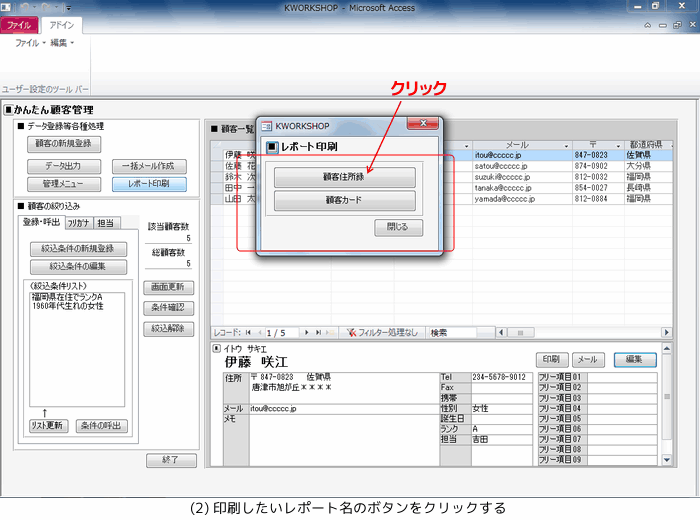Click the フリー項目01 field
Screen dimensions: 700x520
pos(622,378)
